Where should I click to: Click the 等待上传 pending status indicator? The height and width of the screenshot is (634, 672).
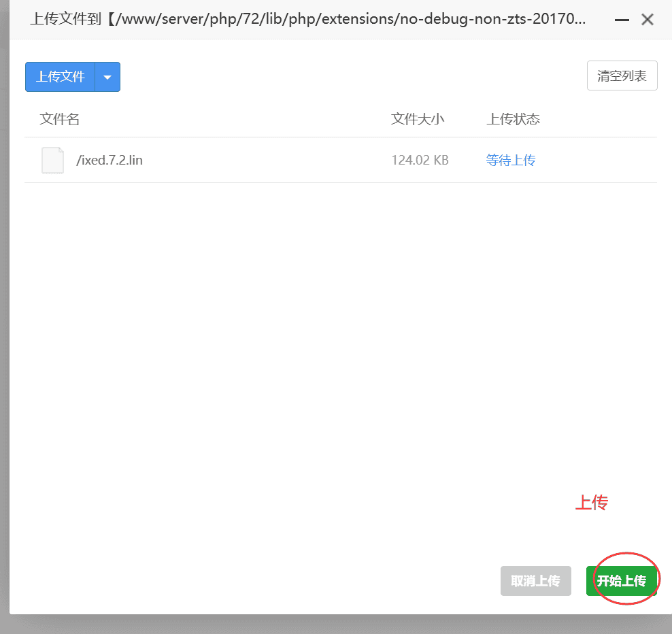coord(511,160)
